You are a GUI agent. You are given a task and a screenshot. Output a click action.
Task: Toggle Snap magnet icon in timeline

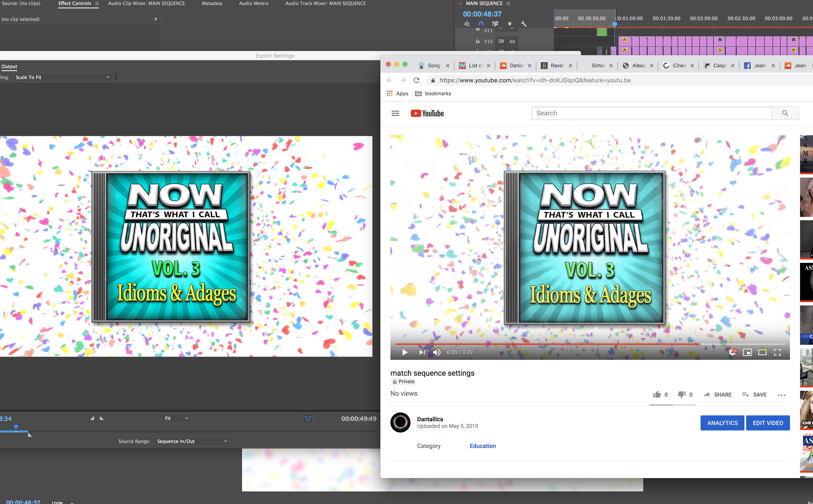pyautogui.click(x=481, y=24)
